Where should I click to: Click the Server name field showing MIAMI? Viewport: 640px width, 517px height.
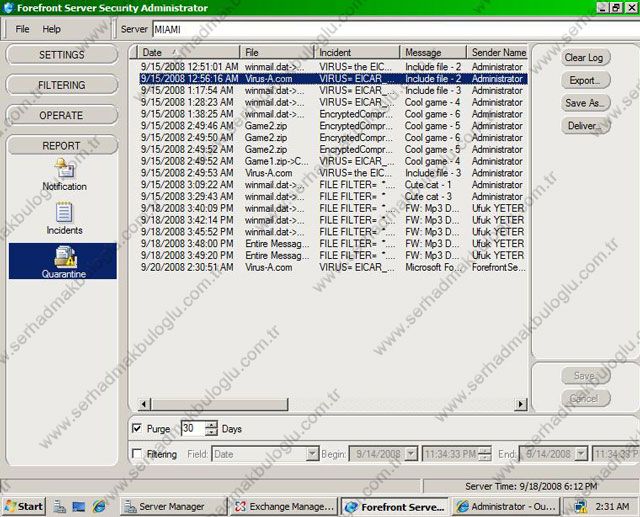[x=396, y=29]
